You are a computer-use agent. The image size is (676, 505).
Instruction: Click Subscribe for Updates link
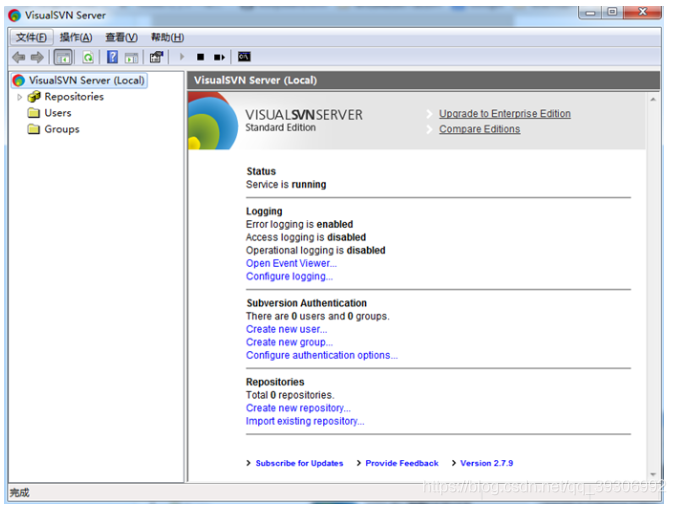pos(299,463)
